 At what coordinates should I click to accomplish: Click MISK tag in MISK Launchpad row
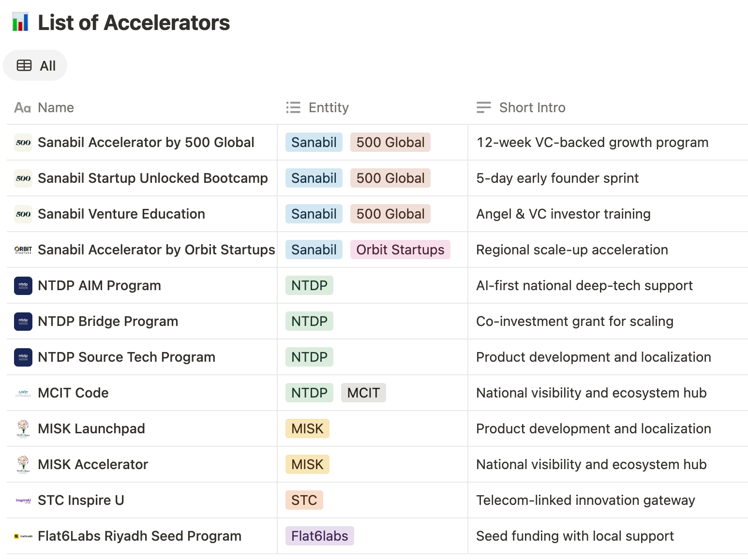[x=308, y=429]
